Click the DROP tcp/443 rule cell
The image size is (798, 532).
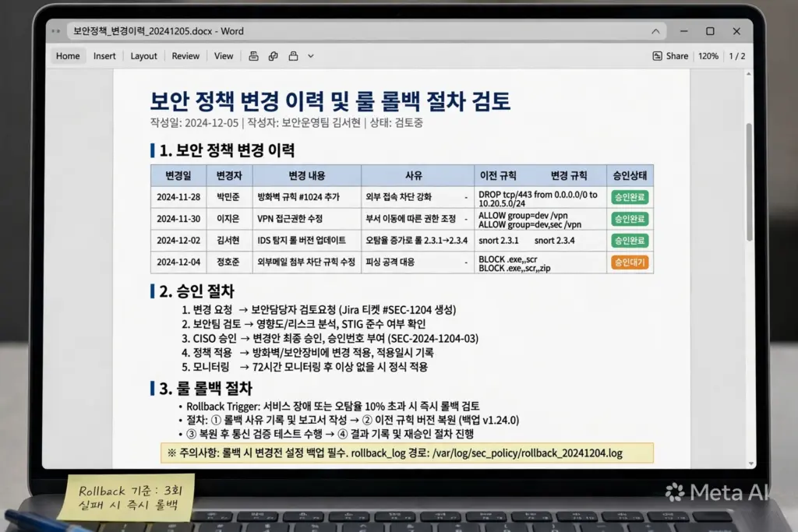point(540,199)
